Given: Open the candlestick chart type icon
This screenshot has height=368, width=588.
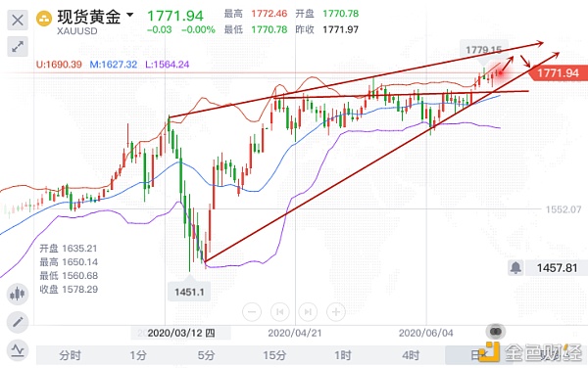Looking at the screenshot, I should 18,294.
